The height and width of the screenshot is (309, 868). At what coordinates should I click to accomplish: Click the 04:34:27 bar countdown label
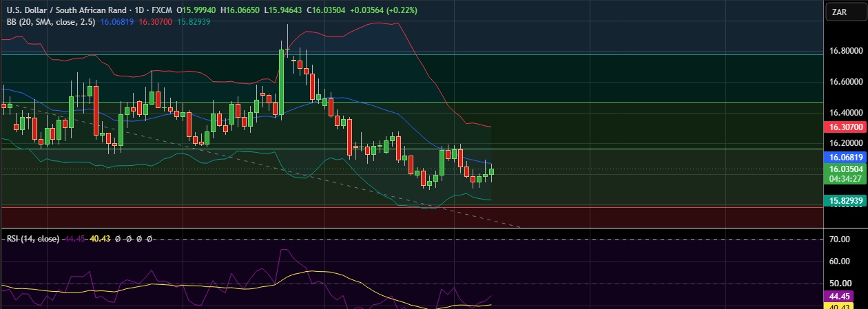click(x=844, y=178)
